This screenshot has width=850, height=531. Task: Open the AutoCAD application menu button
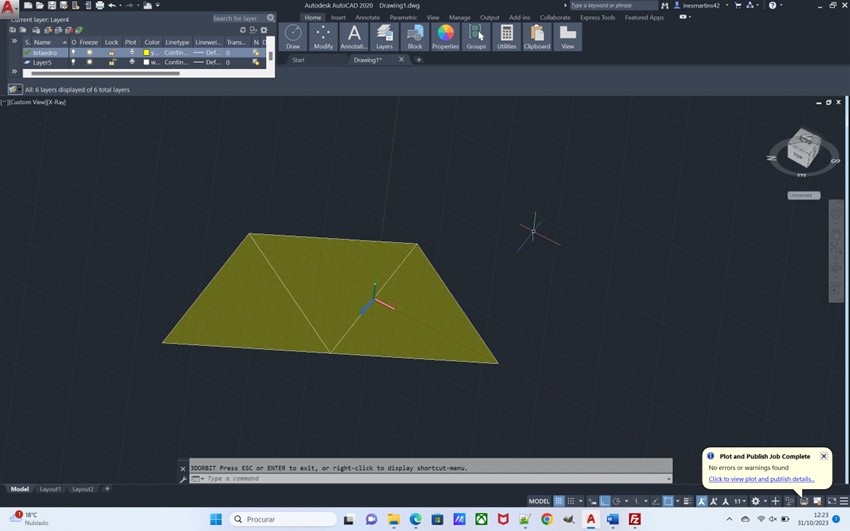(8, 7)
